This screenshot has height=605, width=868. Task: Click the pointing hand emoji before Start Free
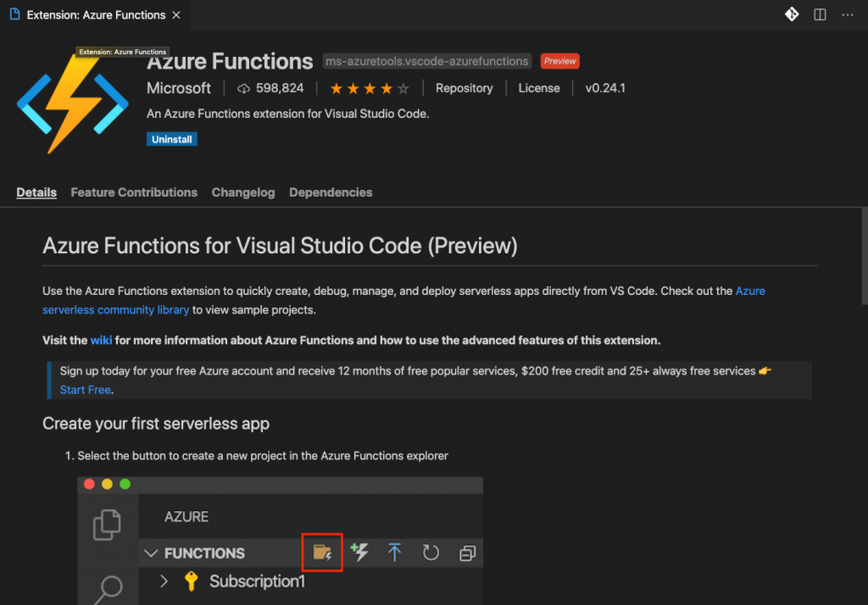765,371
